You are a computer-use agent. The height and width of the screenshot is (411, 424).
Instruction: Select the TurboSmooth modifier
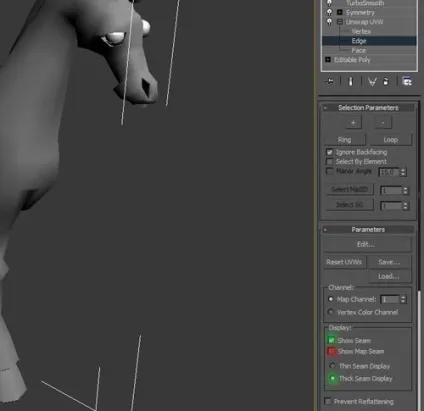pyautogui.click(x=365, y=3)
